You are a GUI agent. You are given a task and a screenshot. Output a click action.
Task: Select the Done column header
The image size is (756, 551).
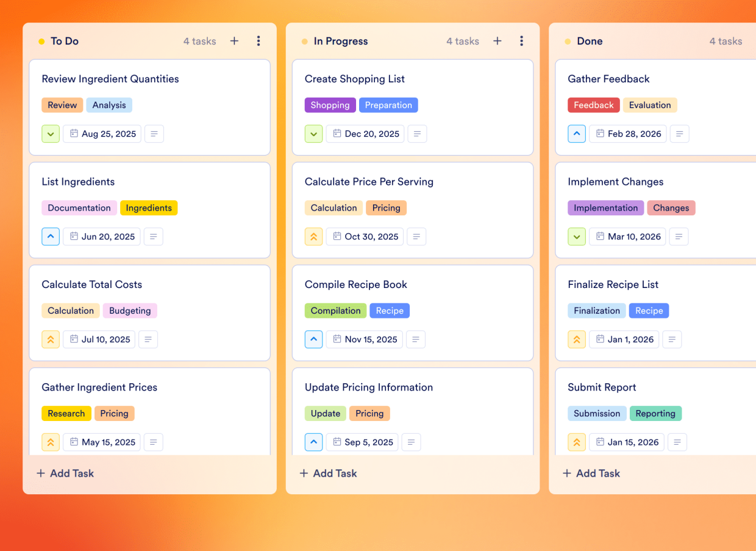click(x=590, y=41)
